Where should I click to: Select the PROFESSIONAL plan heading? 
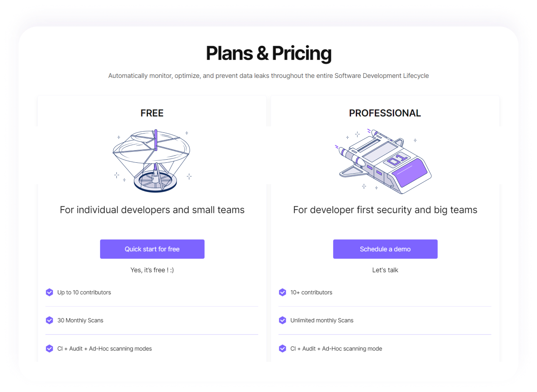tap(385, 113)
